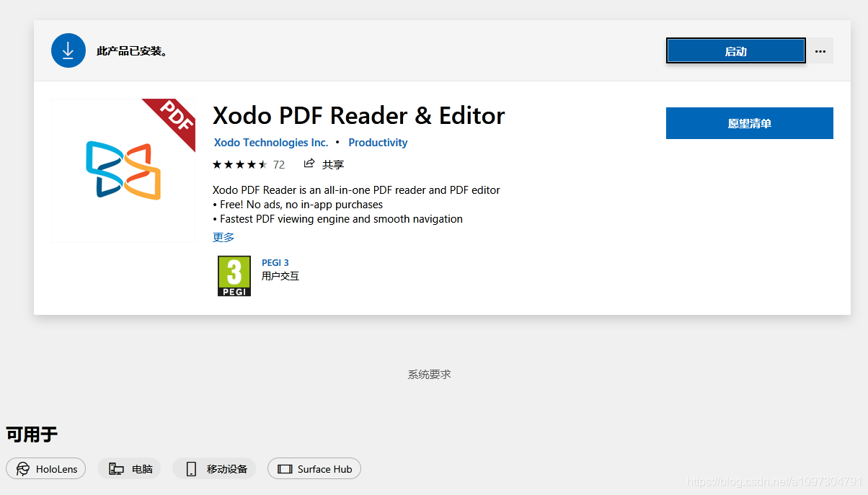Viewport: 868px width, 495px height.
Task: Click the star rating row
Action: [x=240, y=164]
